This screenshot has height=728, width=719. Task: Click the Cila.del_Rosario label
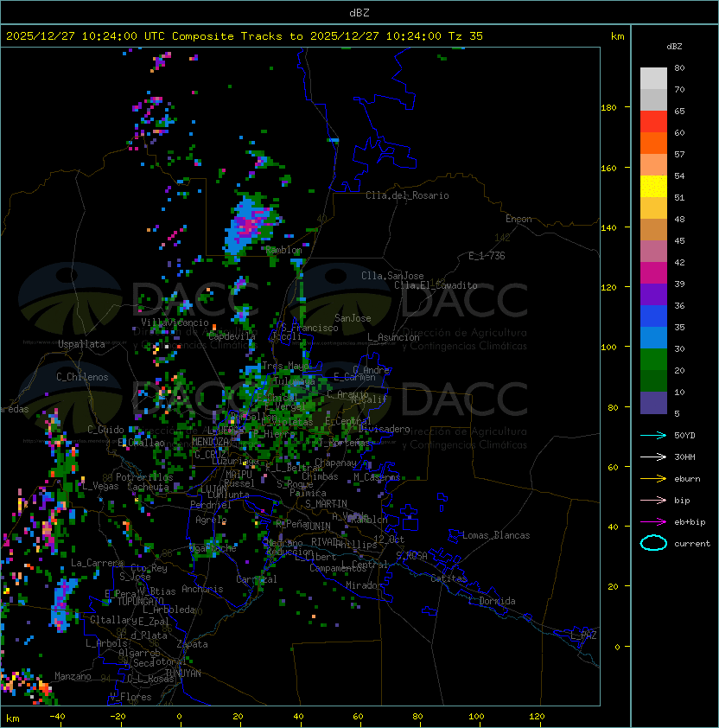(x=407, y=195)
